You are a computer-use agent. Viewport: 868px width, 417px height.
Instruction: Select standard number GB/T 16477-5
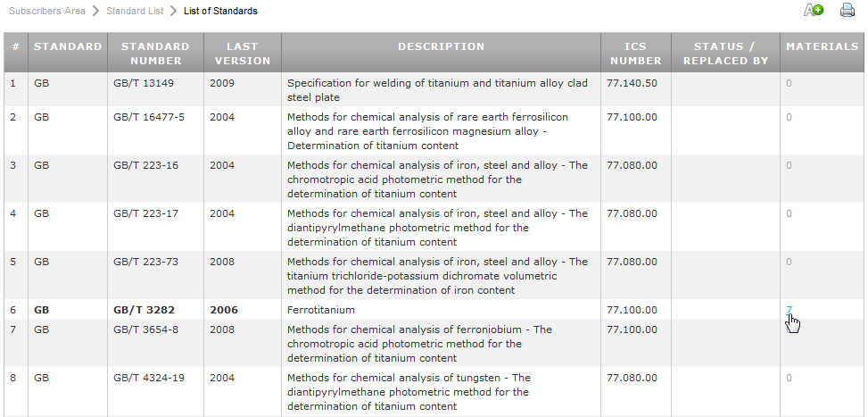[149, 117]
